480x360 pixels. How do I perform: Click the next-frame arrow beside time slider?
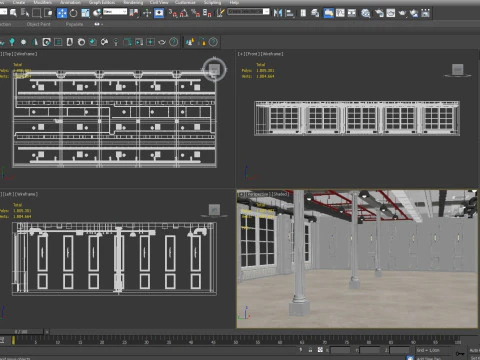[47, 332]
